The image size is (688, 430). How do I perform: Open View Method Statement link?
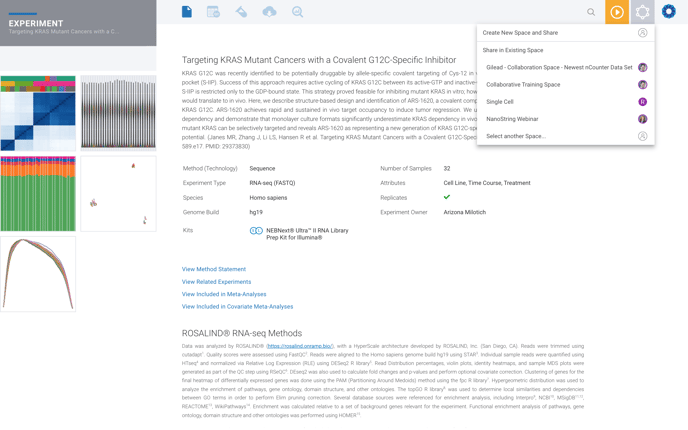pos(214,269)
